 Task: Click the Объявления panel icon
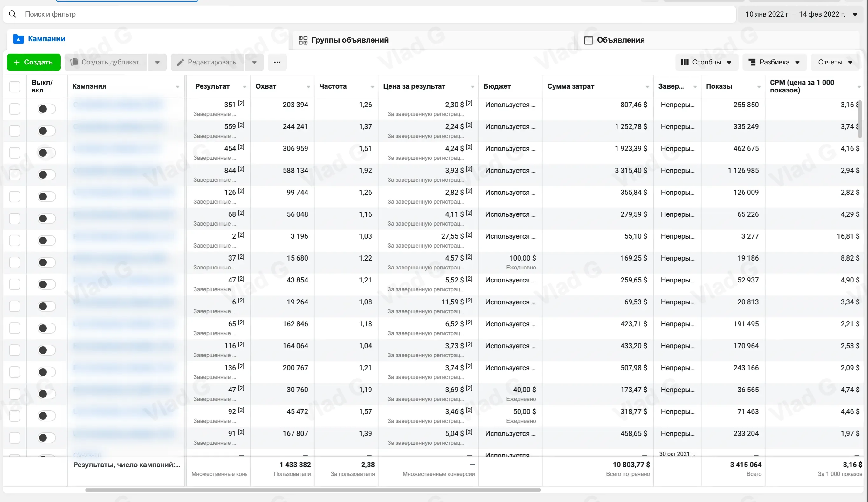click(x=588, y=40)
